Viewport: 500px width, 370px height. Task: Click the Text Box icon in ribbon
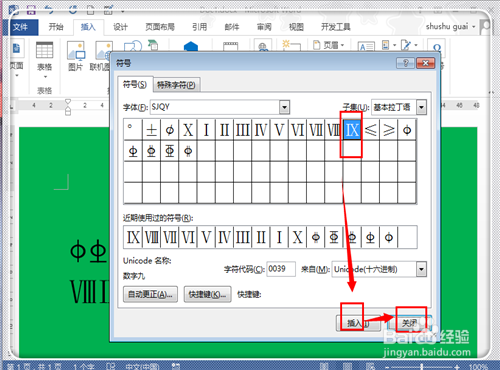click(x=366, y=46)
